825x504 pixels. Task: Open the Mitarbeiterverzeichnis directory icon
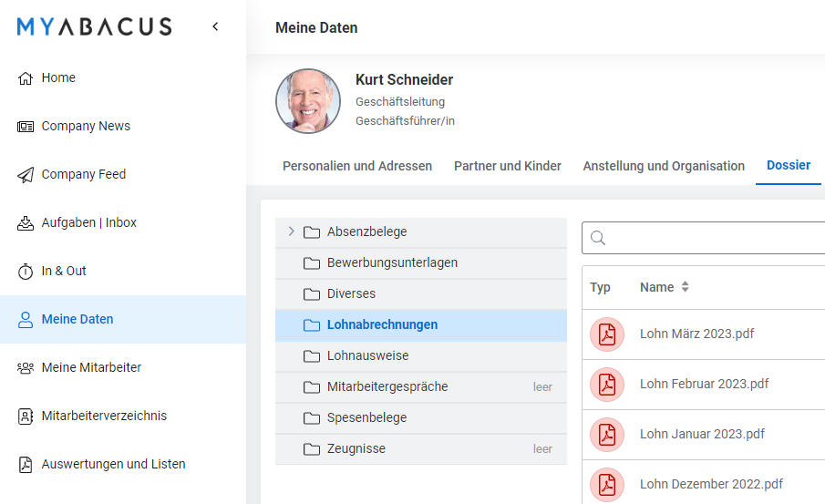(x=26, y=417)
